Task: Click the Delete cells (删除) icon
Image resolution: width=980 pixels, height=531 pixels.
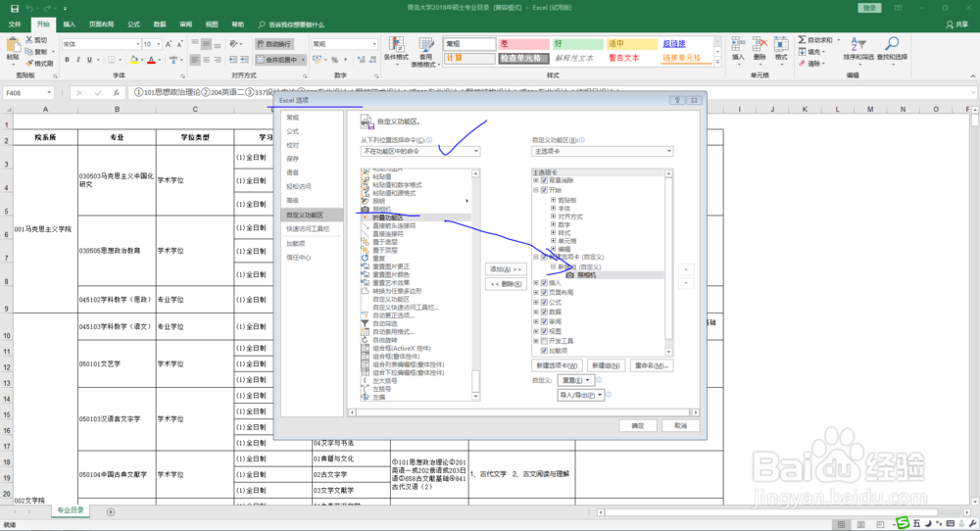Action: click(x=759, y=45)
